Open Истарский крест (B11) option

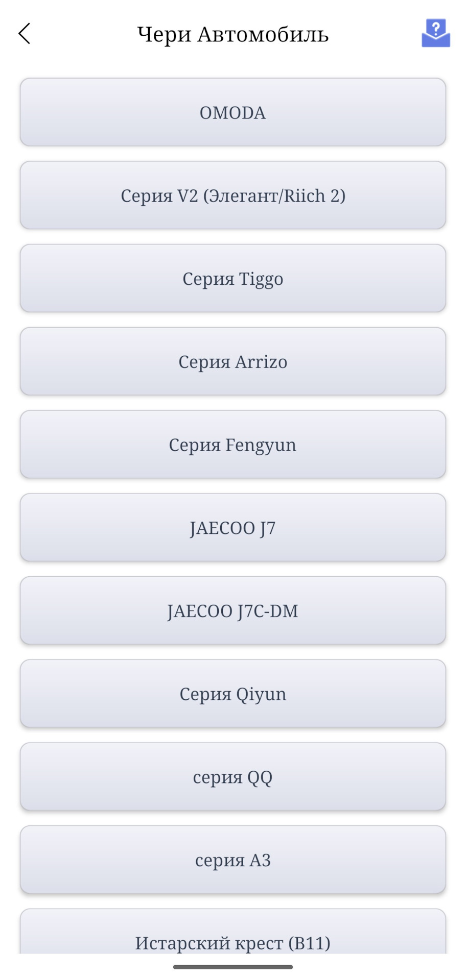(x=233, y=939)
